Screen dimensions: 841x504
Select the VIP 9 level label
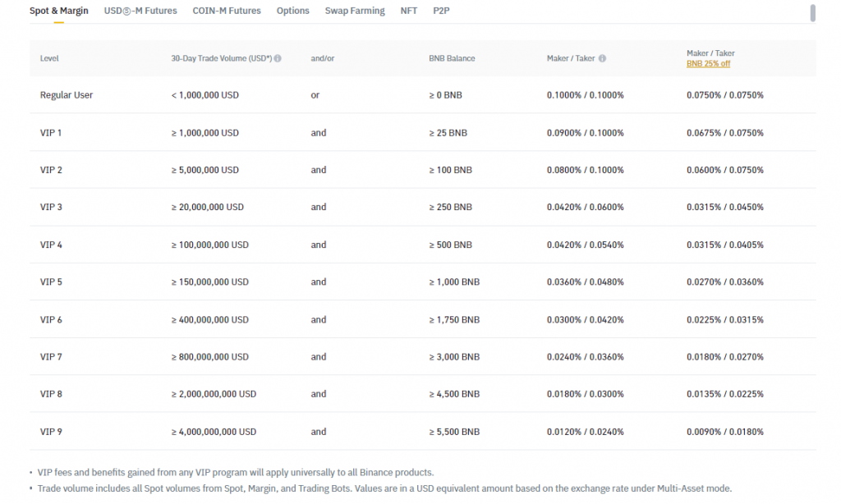point(51,432)
